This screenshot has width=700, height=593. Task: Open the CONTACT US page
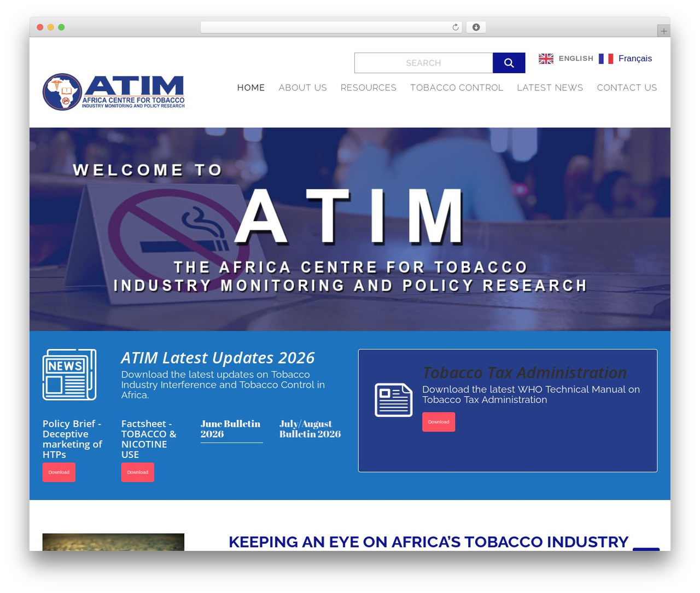pos(627,88)
